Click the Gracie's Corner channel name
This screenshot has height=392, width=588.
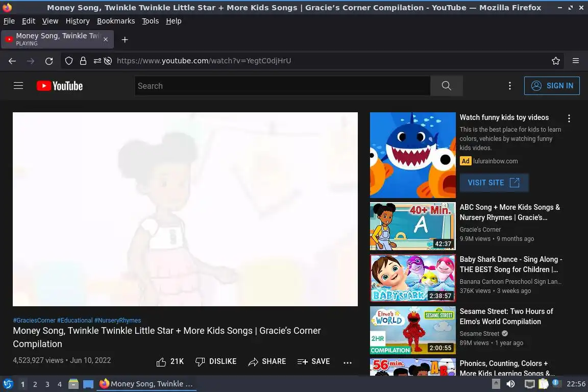pyautogui.click(x=480, y=229)
